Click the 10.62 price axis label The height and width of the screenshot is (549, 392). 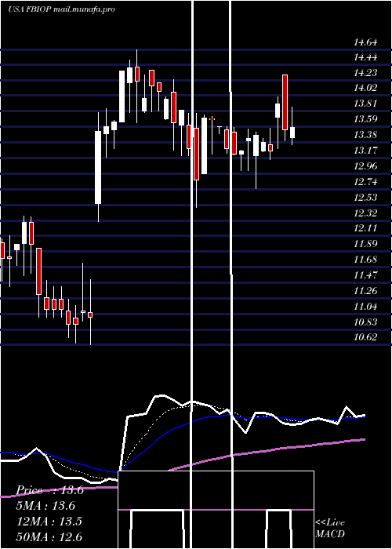point(365,337)
